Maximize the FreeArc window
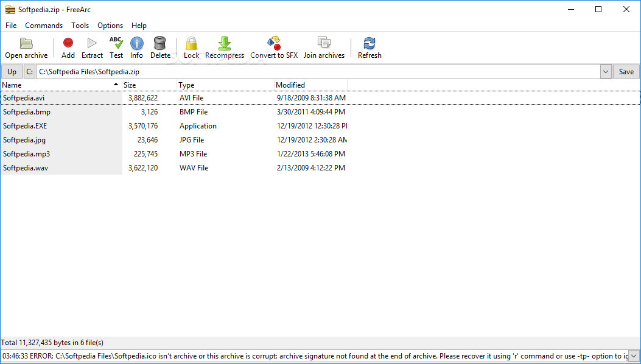The image size is (641, 364). click(598, 9)
